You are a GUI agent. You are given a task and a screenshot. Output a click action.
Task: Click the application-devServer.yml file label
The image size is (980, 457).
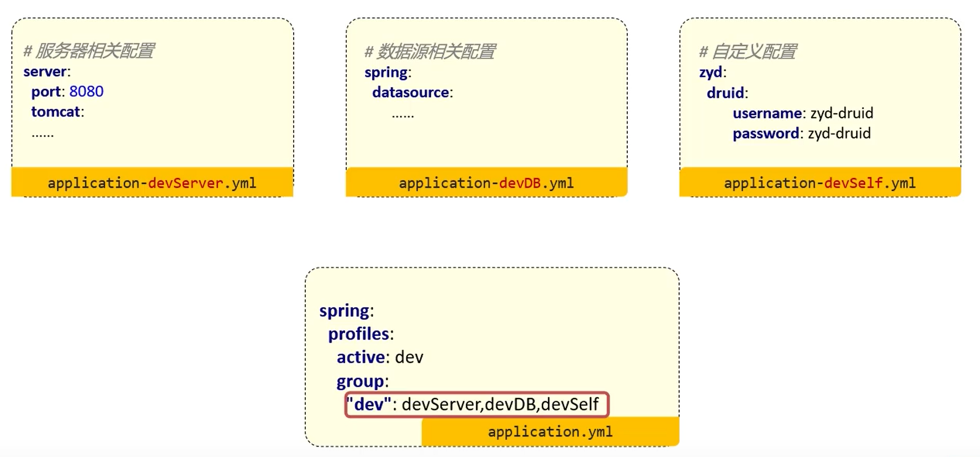(x=152, y=183)
